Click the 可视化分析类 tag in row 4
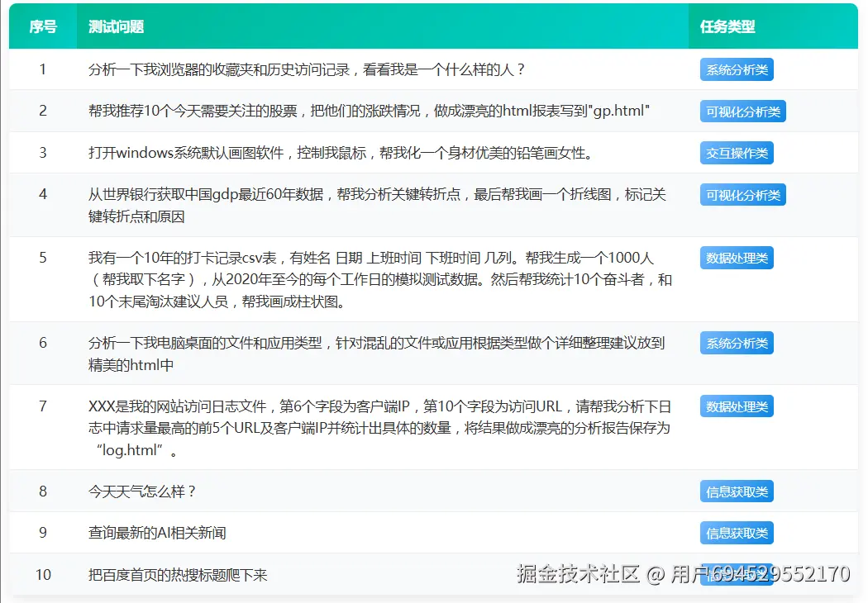 coord(743,195)
